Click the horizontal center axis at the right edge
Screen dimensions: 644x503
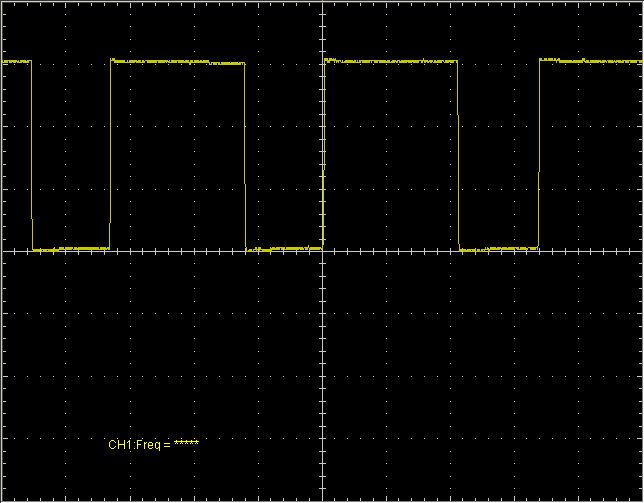coord(636,251)
